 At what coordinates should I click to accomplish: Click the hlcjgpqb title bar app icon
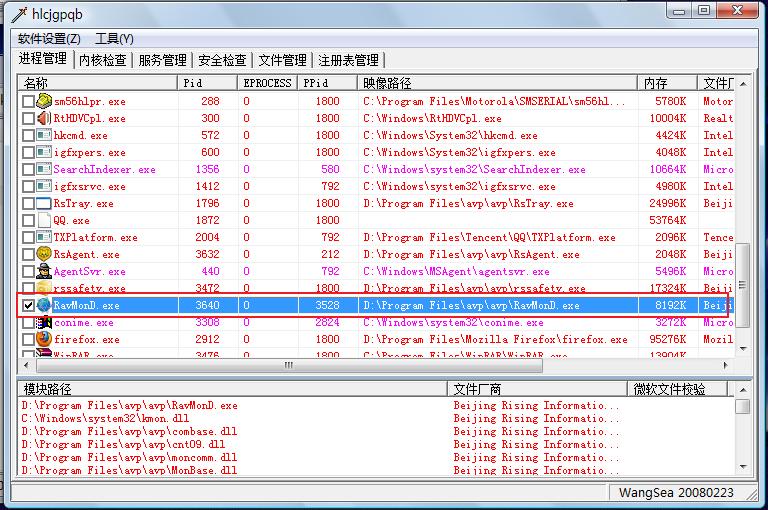point(19,15)
